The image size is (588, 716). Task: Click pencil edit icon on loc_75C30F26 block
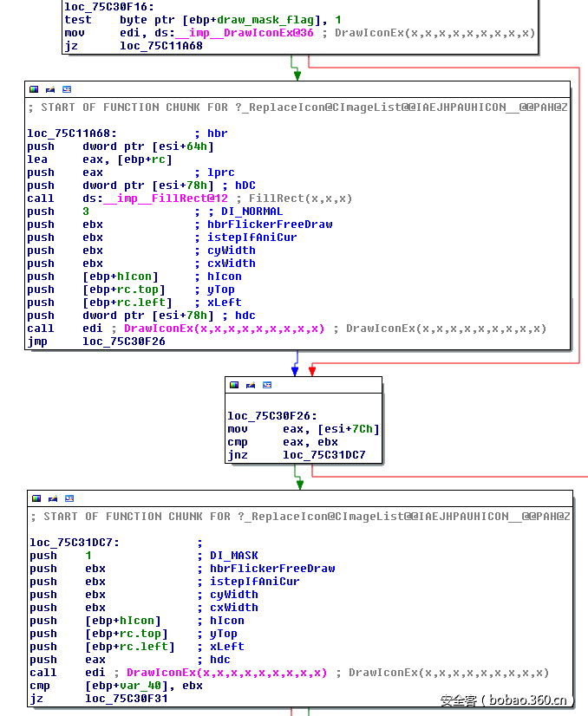(251, 385)
